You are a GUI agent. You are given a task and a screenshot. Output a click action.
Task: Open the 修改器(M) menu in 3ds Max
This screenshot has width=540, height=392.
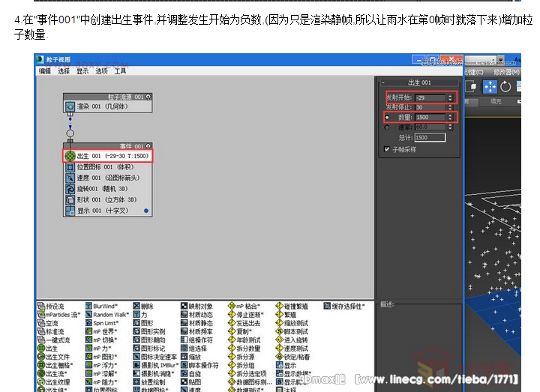(x=506, y=72)
